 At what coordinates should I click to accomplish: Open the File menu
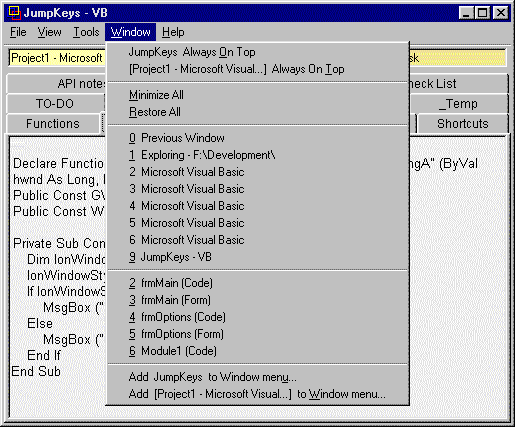(18, 32)
